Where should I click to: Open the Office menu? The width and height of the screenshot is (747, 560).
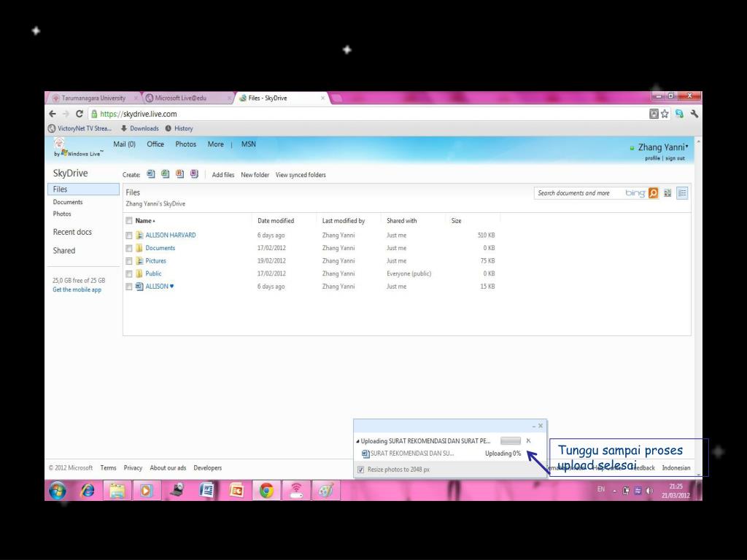tap(155, 144)
